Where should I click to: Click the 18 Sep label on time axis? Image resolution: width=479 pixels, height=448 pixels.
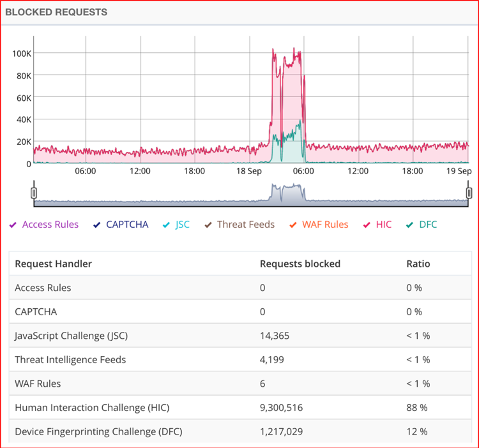pyautogui.click(x=249, y=171)
